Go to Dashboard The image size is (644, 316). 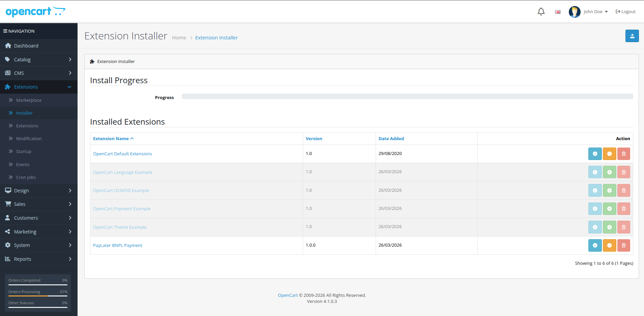tap(39, 46)
